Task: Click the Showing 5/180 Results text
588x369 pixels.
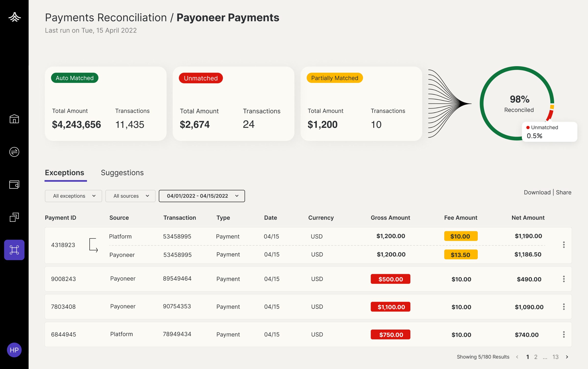Action: click(x=483, y=357)
